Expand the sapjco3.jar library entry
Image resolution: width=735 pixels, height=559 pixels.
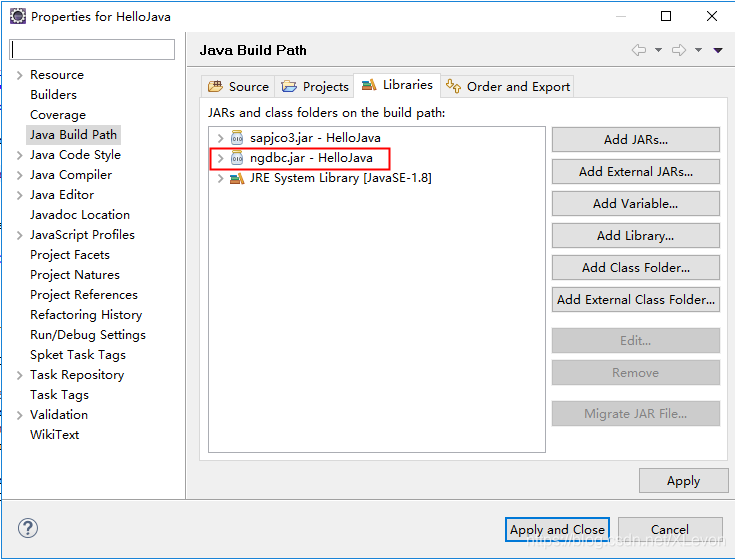(220, 138)
